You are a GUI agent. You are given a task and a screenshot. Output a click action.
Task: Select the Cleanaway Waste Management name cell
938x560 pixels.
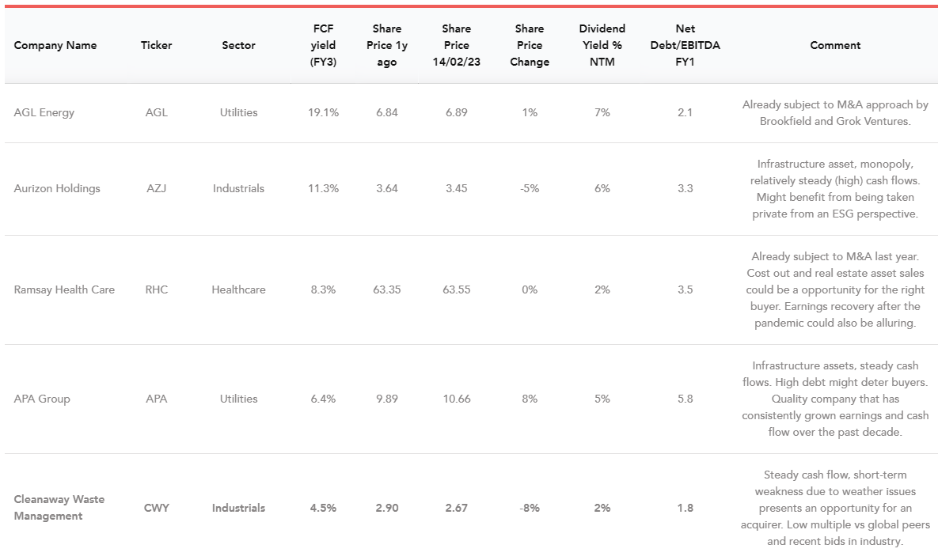[59, 508]
